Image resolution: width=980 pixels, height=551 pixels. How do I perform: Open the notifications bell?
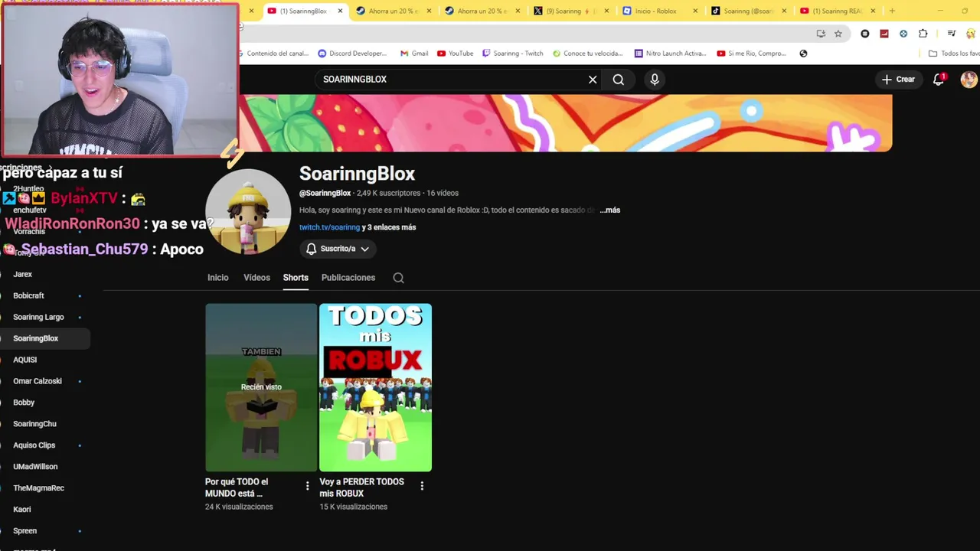939,80
